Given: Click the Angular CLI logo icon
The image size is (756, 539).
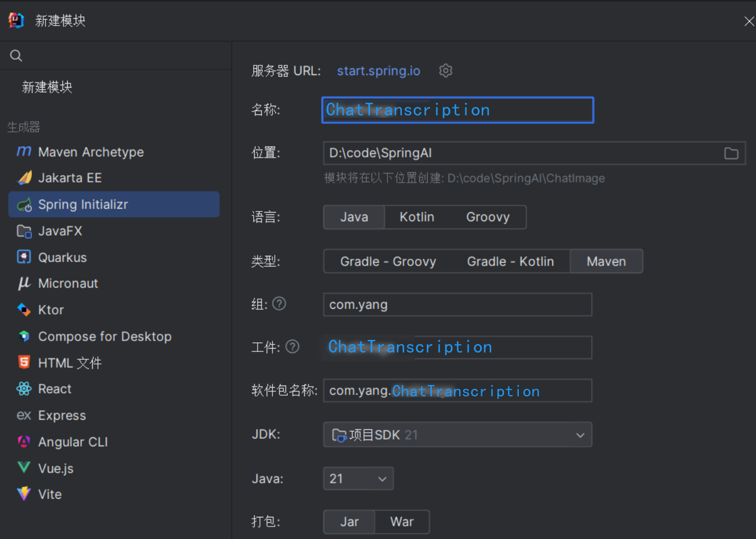Looking at the screenshot, I should coord(24,442).
